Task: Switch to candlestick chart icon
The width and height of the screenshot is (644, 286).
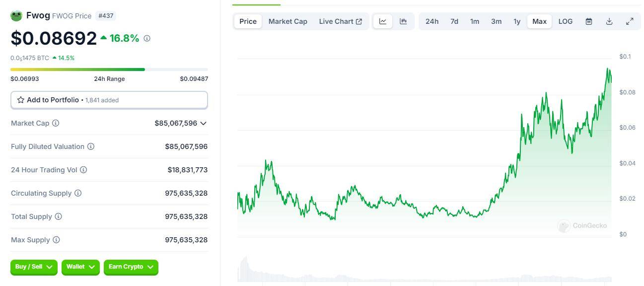Action: (403, 21)
